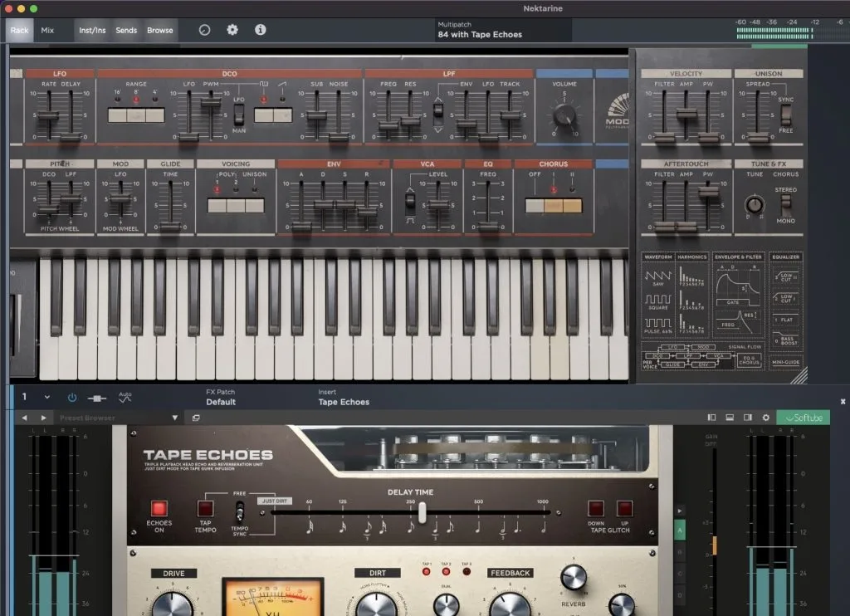Click the Mini-Guide label
This screenshot has height=616, width=850.
point(785,362)
